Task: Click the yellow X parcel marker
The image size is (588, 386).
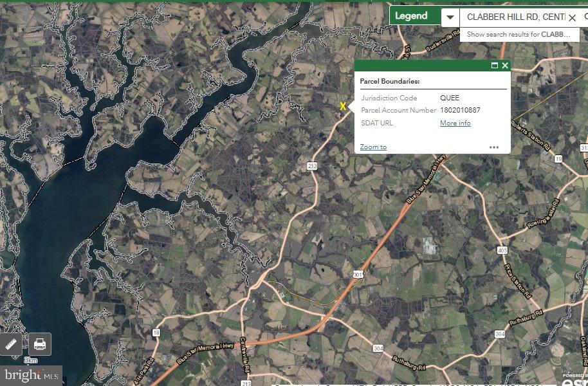Action: (344, 106)
